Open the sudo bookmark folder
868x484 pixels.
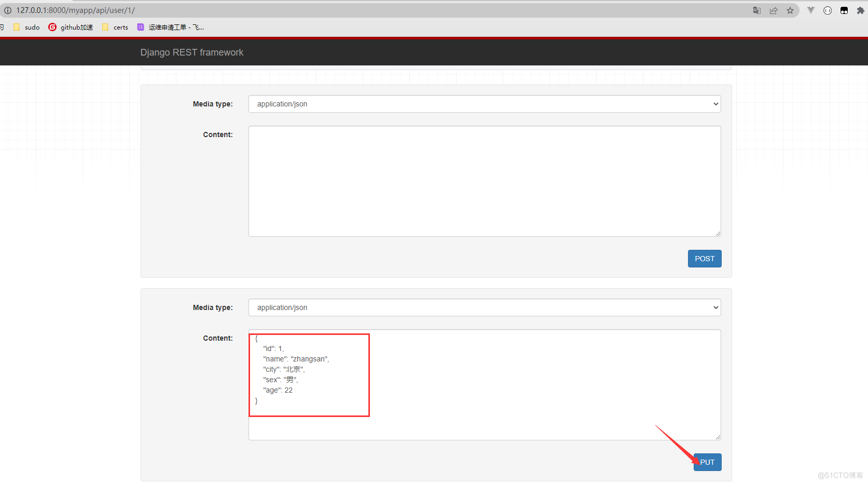[26, 28]
